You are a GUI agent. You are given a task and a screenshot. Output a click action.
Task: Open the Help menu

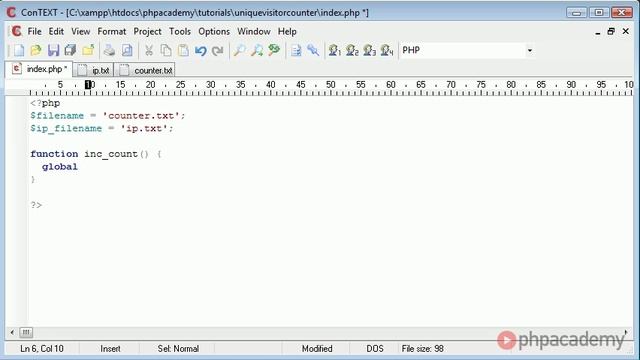point(287,31)
